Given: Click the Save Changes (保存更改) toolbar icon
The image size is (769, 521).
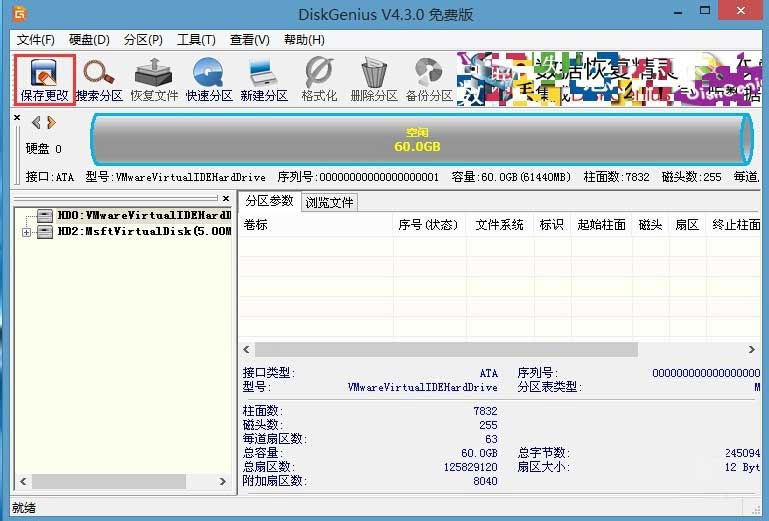Looking at the screenshot, I should click(44, 80).
